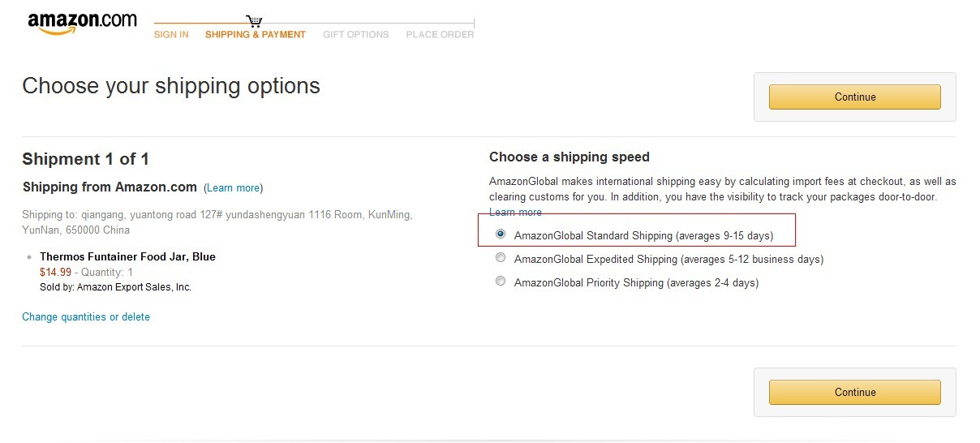The width and height of the screenshot is (980, 443).
Task: Open the Shipping & Payment step
Action: pos(256,35)
